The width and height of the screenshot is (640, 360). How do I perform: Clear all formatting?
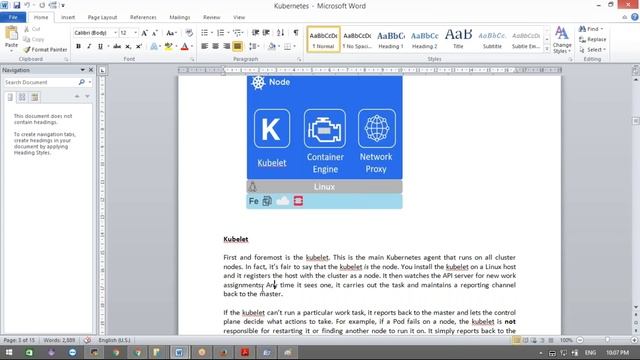189,33
